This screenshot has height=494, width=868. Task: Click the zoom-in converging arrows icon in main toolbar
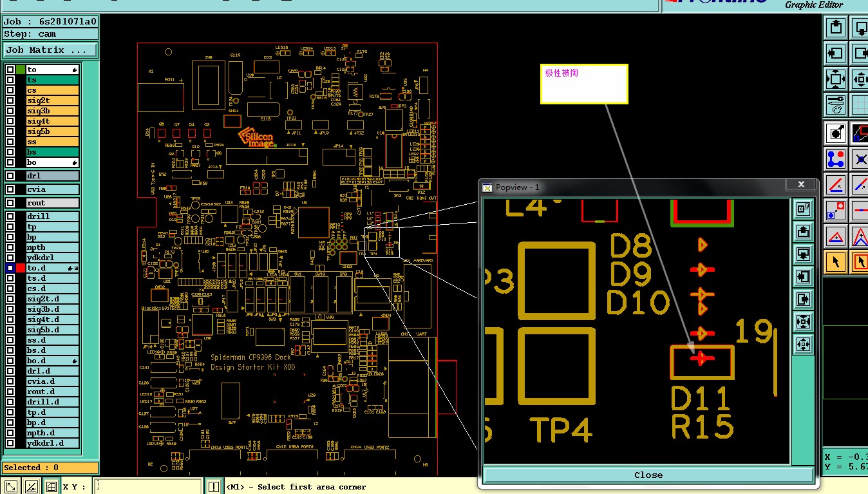pos(836,79)
